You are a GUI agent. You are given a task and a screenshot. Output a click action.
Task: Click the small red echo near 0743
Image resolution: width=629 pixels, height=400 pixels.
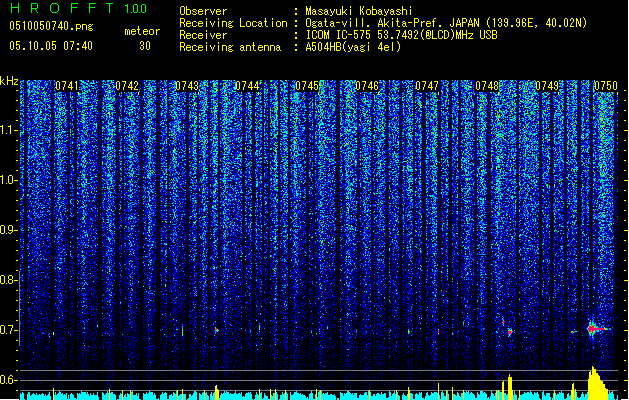[x=217, y=330]
